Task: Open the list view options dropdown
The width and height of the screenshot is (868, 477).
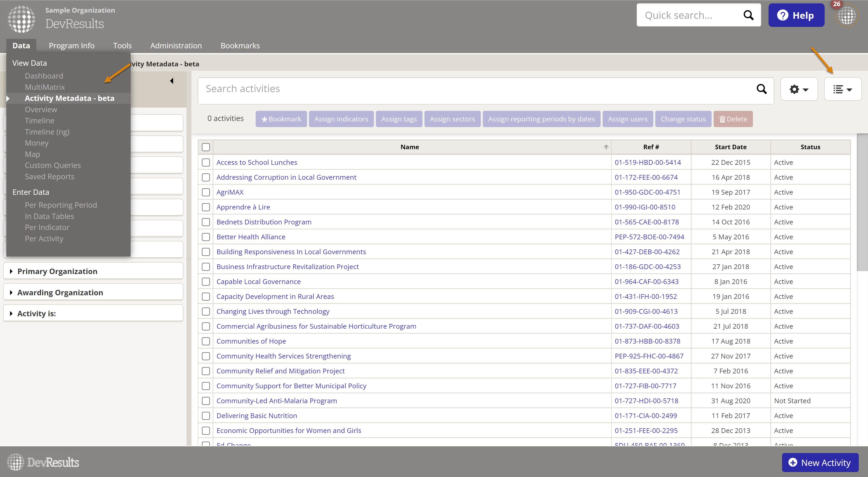Action: (x=842, y=89)
